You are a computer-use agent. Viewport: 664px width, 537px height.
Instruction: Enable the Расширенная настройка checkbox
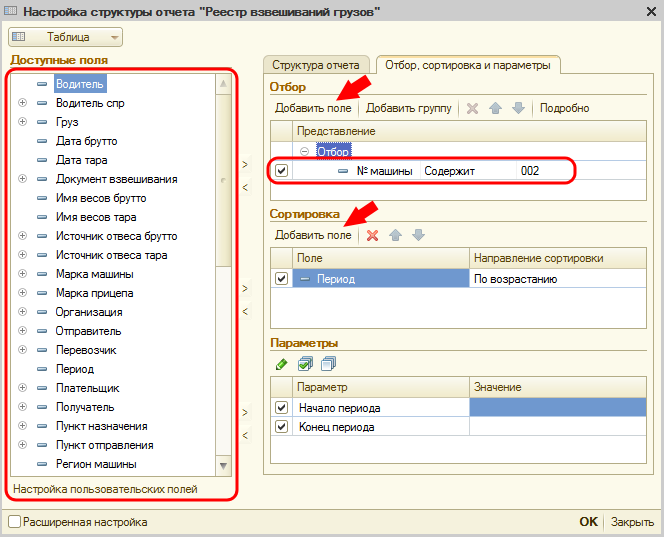[14, 522]
